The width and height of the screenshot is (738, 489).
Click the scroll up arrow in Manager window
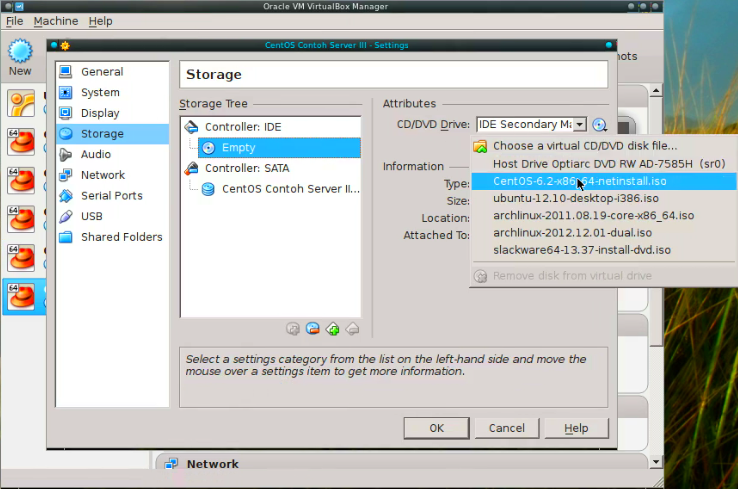click(x=656, y=90)
